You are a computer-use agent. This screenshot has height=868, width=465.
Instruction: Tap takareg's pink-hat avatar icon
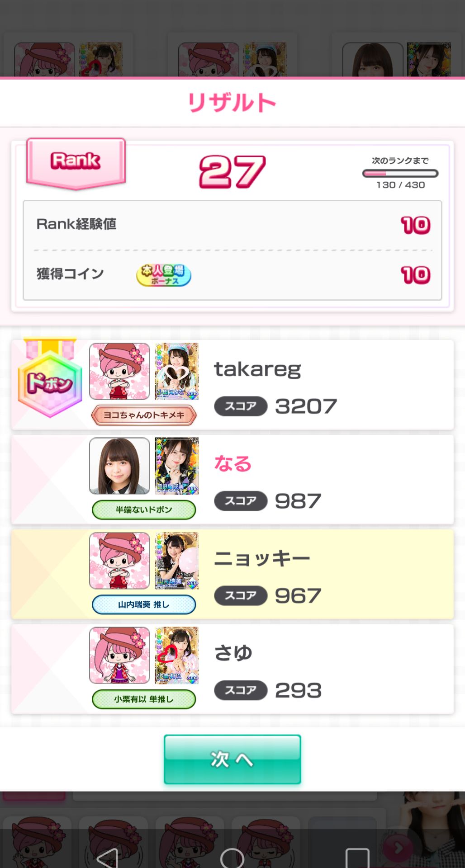tap(120, 371)
